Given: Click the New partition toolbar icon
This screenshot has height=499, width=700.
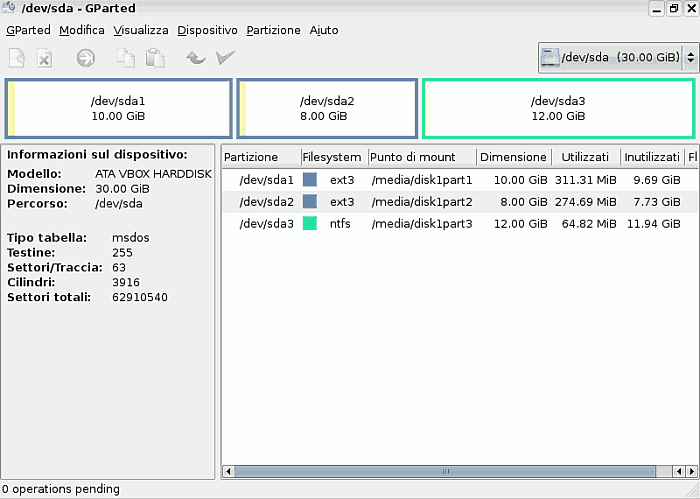Looking at the screenshot, I should point(17,58).
